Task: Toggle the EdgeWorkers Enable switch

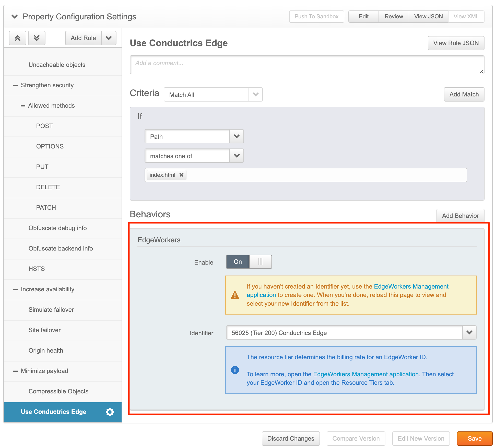Action: click(249, 262)
